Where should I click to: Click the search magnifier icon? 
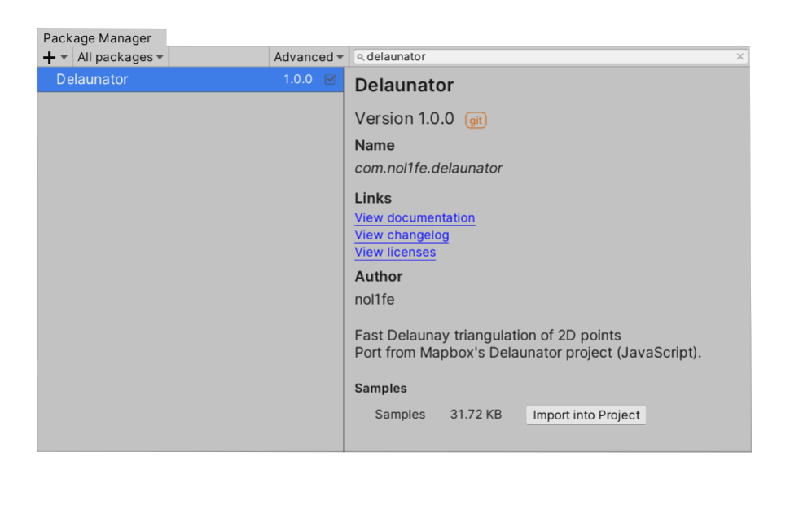pyautogui.click(x=361, y=57)
